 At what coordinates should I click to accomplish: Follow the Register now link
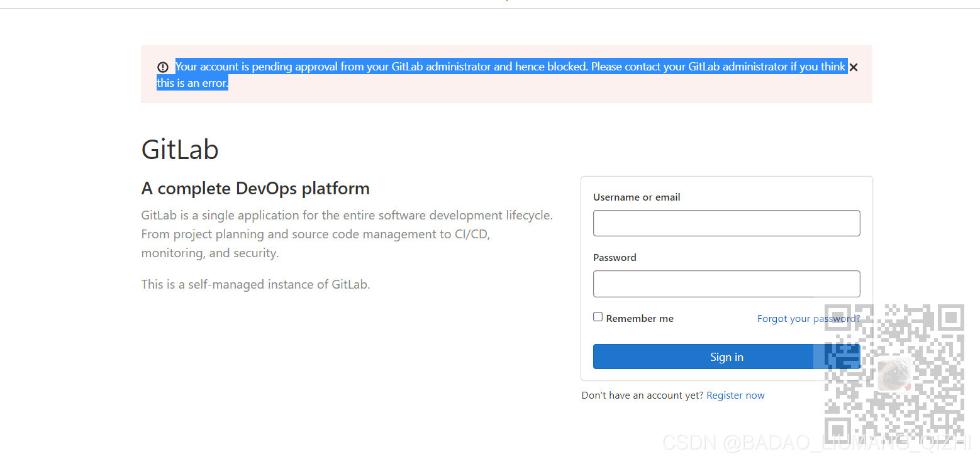click(x=735, y=395)
